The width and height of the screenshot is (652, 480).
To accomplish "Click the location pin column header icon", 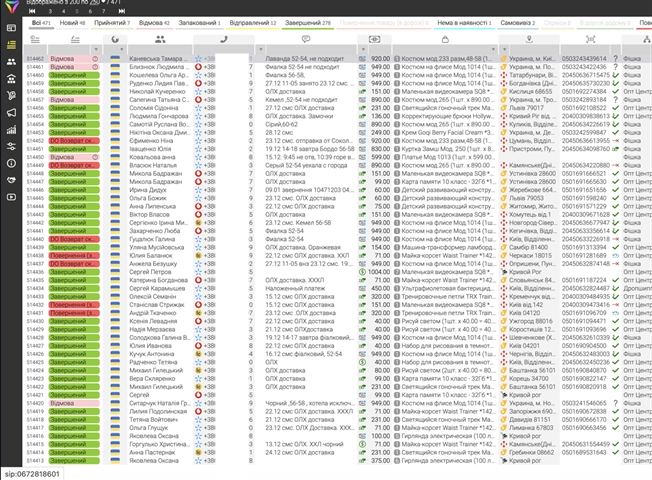I will tap(530, 38).
